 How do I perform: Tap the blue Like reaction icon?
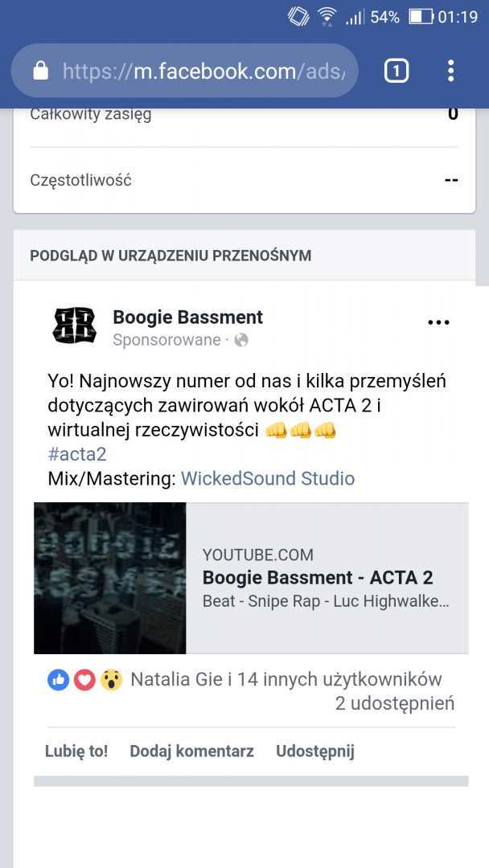[58, 680]
